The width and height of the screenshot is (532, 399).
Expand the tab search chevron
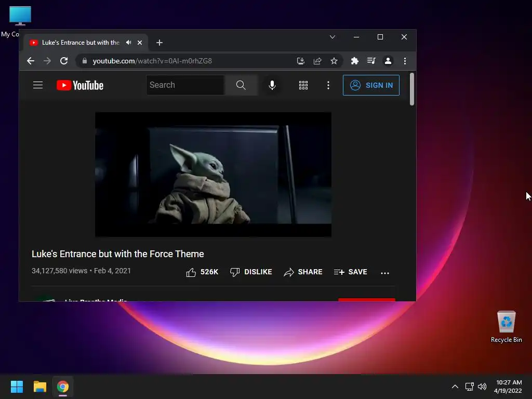pos(332,37)
